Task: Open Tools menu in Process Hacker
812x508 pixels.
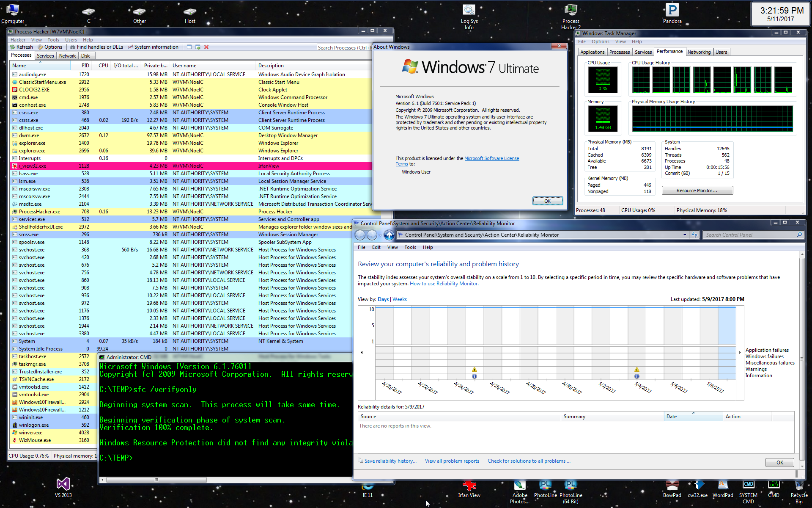Action: 53,40
